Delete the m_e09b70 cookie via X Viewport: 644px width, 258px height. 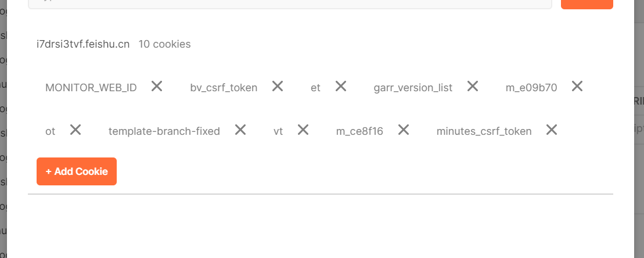coord(577,86)
